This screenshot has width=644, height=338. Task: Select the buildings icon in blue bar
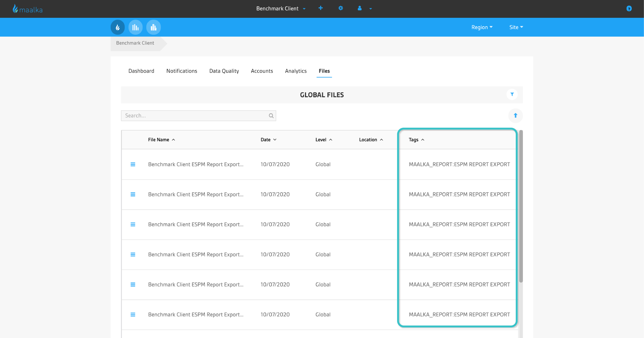tap(154, 27)
